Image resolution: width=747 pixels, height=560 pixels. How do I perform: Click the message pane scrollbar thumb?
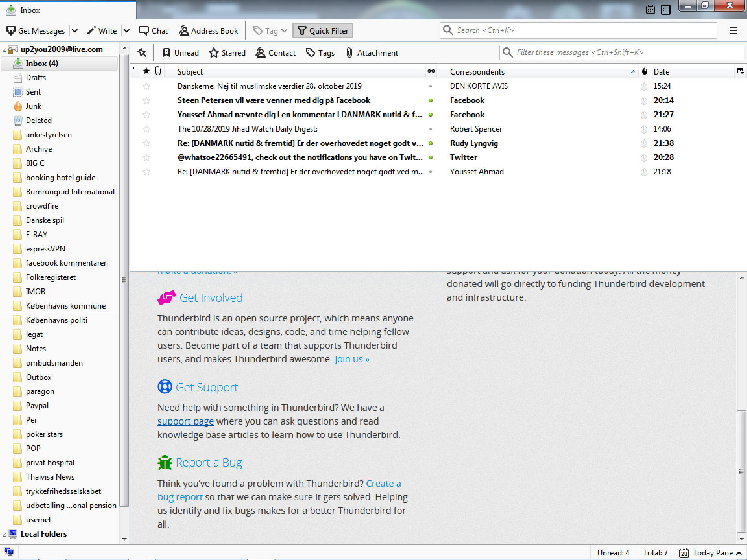741,471
